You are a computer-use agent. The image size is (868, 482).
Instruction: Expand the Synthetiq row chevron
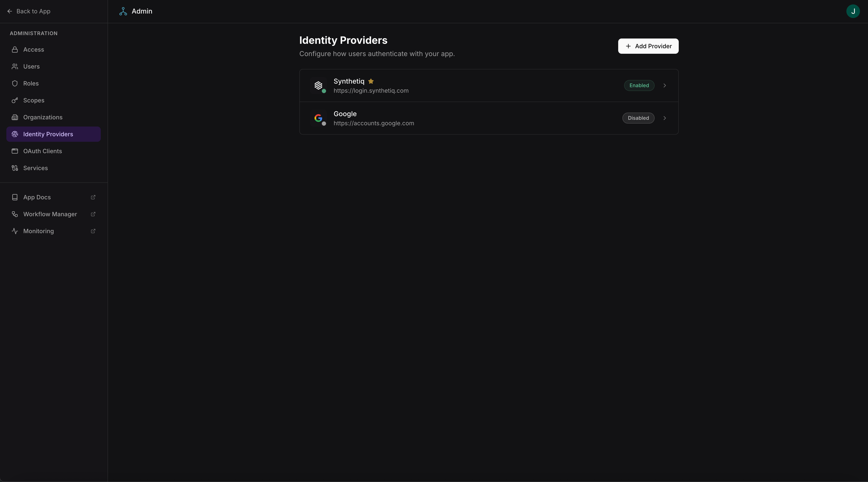point(665,85)
